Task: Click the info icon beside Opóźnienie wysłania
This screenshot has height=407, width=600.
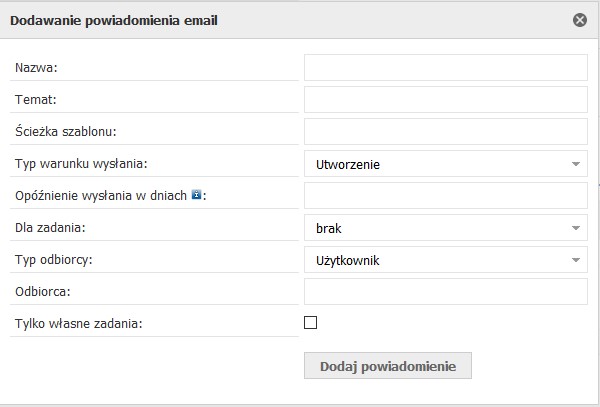Action: [x=196, y=194]
